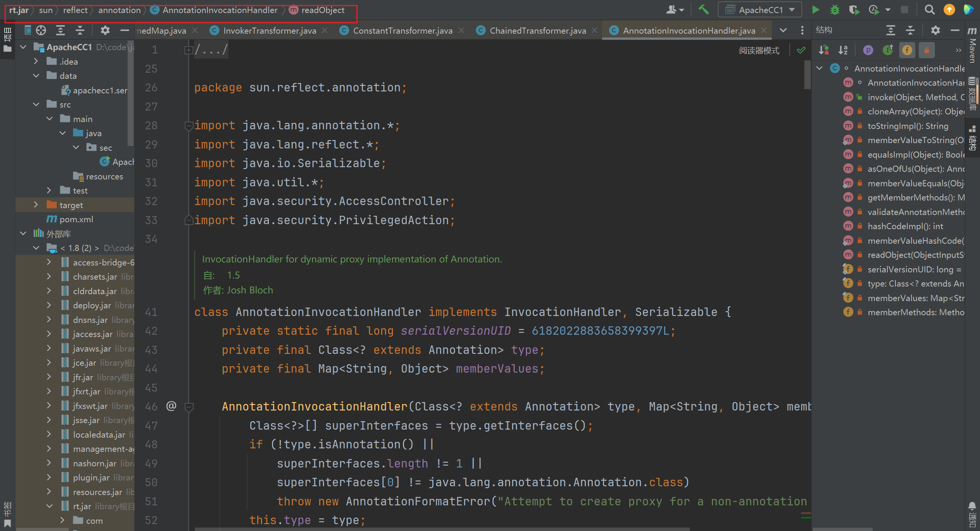Toggle sort by visibility in Structure

pyautogui.click(x=823, y=50)
